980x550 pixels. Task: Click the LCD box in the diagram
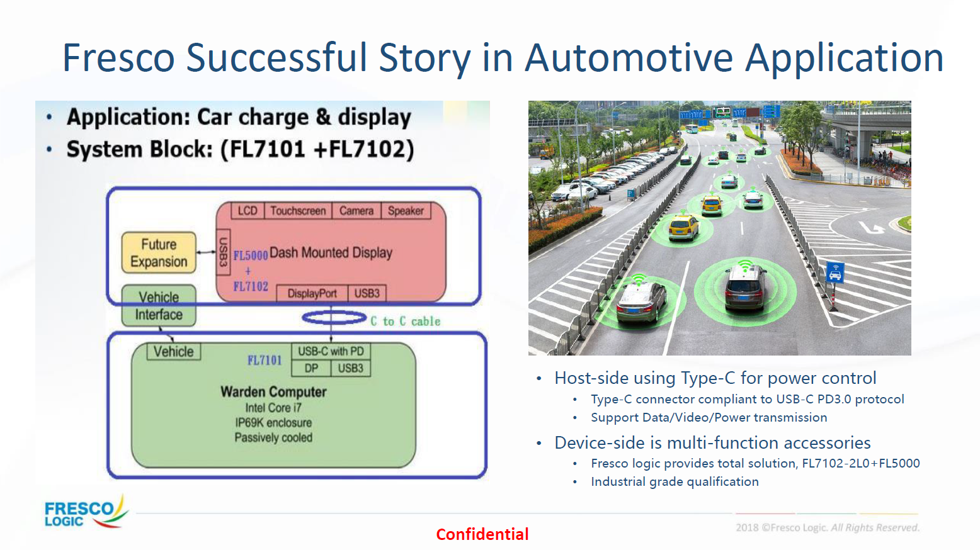click(x=248, y=211)
